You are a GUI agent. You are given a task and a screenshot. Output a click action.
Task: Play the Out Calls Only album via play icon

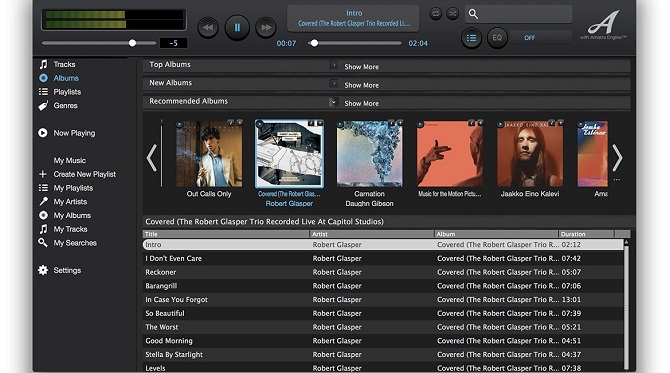pyautogui.click(x=179, y=124)
